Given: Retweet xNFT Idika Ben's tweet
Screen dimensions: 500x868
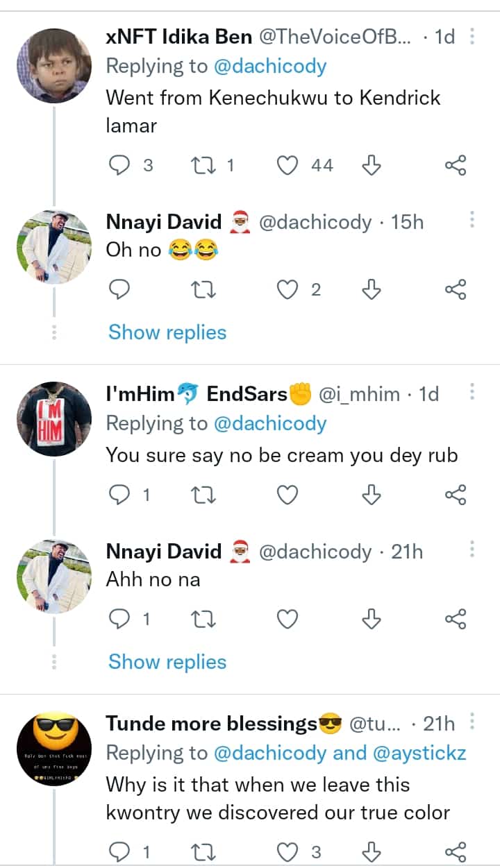Looking at the screenshot, I should [203, 165].
